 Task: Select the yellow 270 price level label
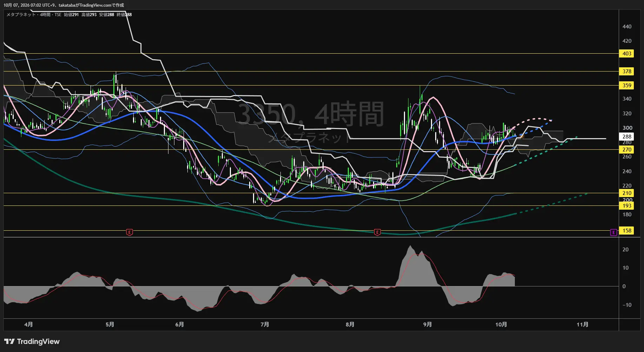(x=627, y=150)
